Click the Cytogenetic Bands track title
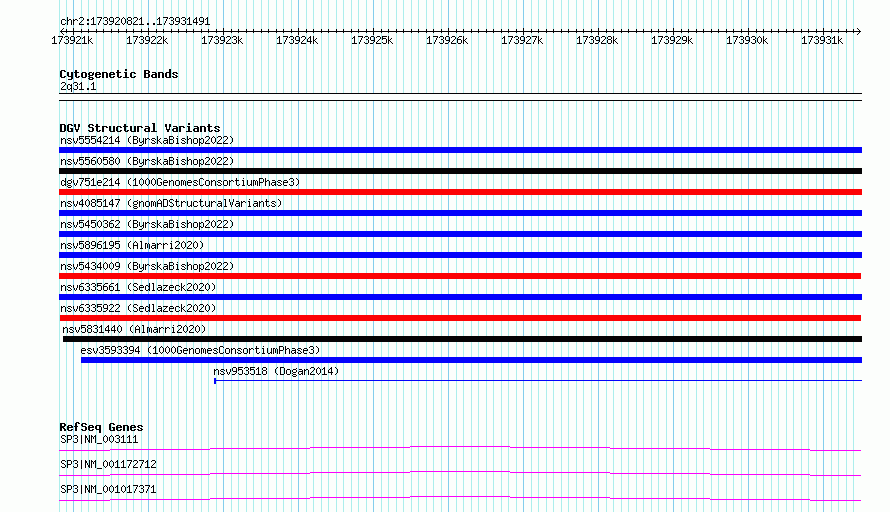The height and width of the screenshot is (512, 890). 119,74
